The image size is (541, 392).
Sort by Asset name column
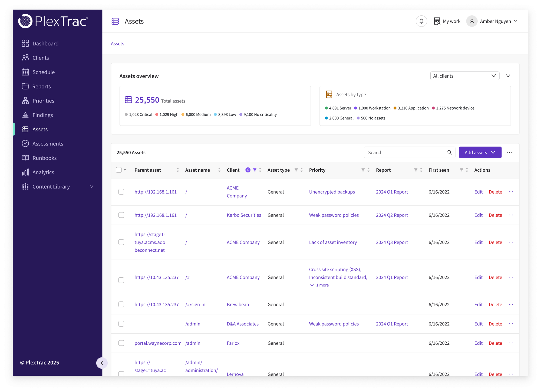pos(219,170)
